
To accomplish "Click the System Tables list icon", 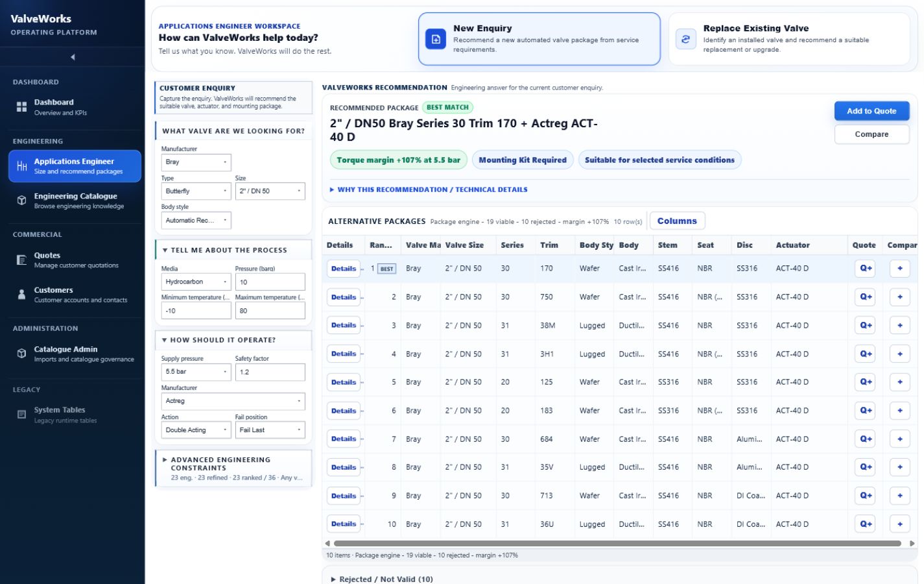I will point(21,415).
